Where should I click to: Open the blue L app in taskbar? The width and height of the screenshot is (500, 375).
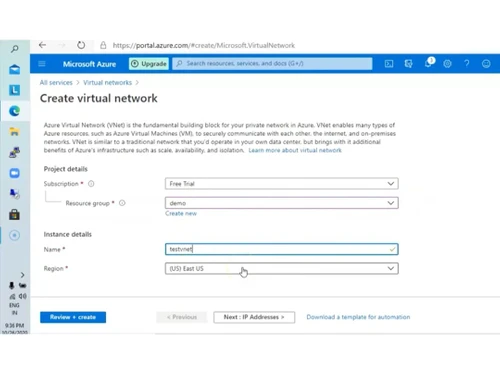pyautogui.click(x=14, y=90)
